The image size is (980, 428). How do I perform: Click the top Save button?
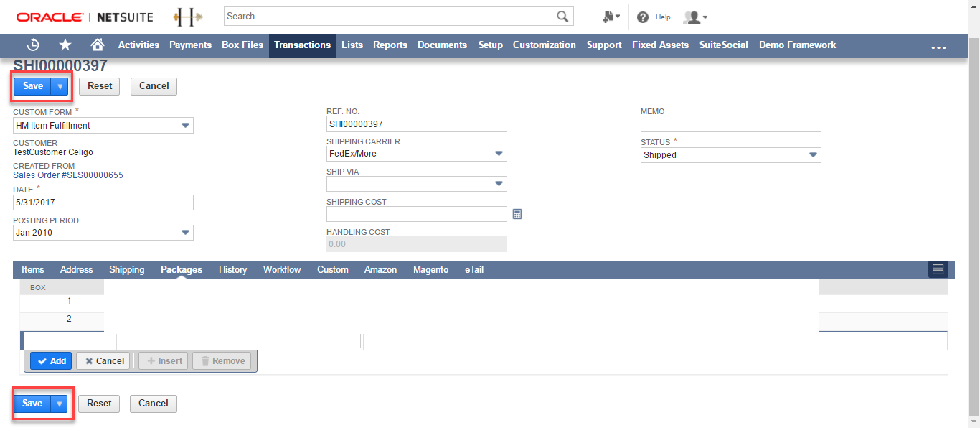(33, 86)
